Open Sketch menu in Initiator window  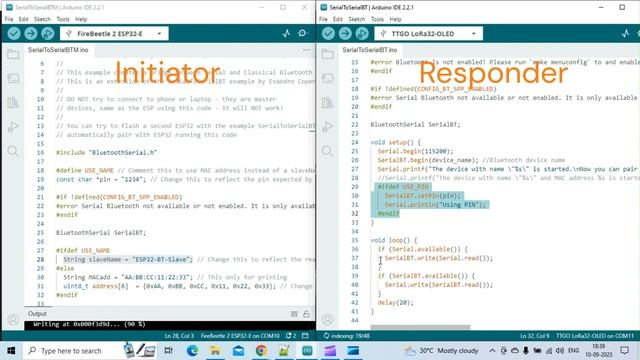[42, 19]
